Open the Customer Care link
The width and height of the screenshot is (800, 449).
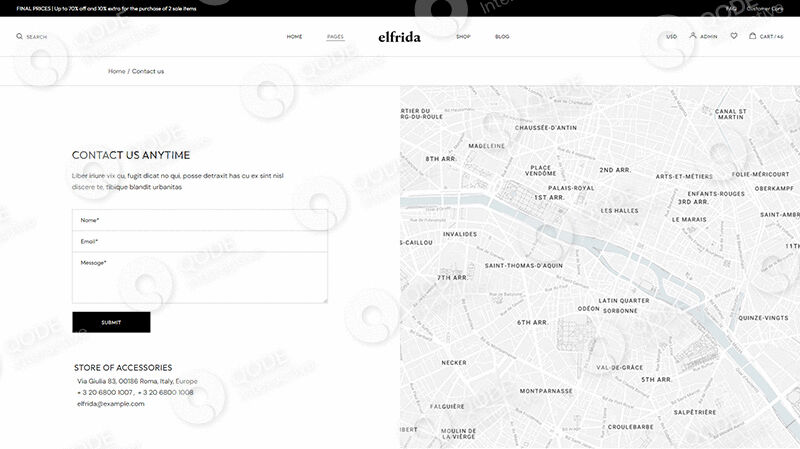click(765, 8)
